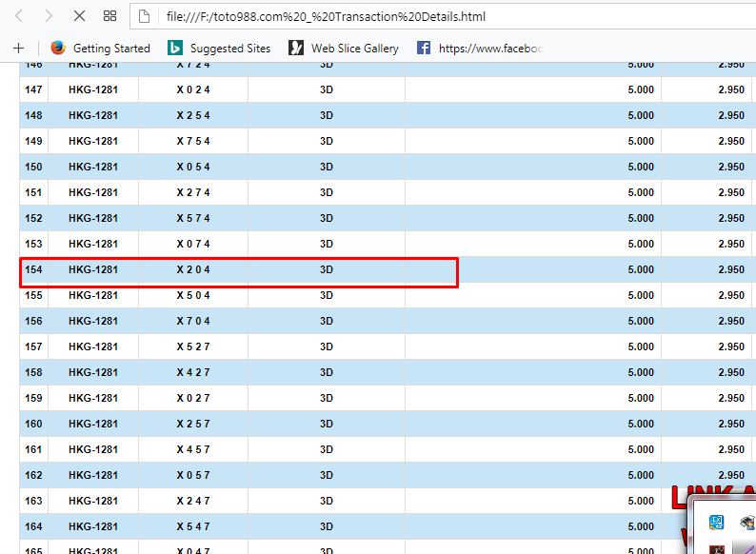Click the page document icon in address bar
The height and width of the screenshot is (554, 756).
[144, 16]
